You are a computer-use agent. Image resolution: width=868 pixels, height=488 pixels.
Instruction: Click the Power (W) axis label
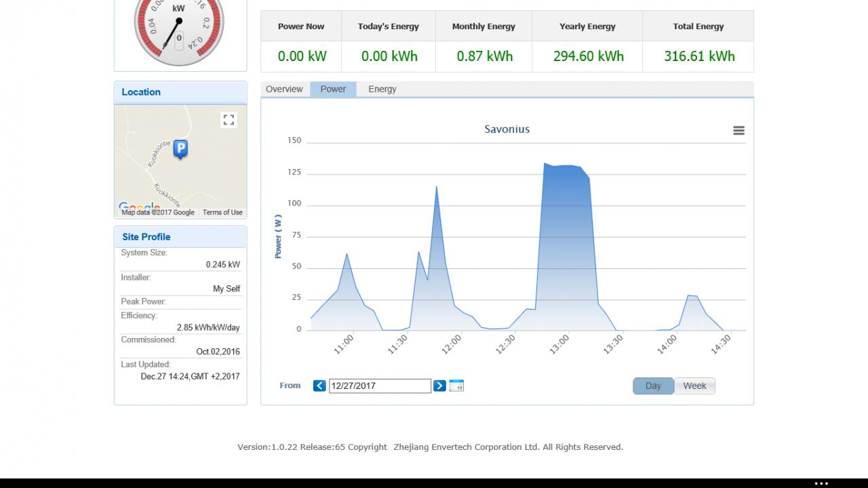pos(278,236)
